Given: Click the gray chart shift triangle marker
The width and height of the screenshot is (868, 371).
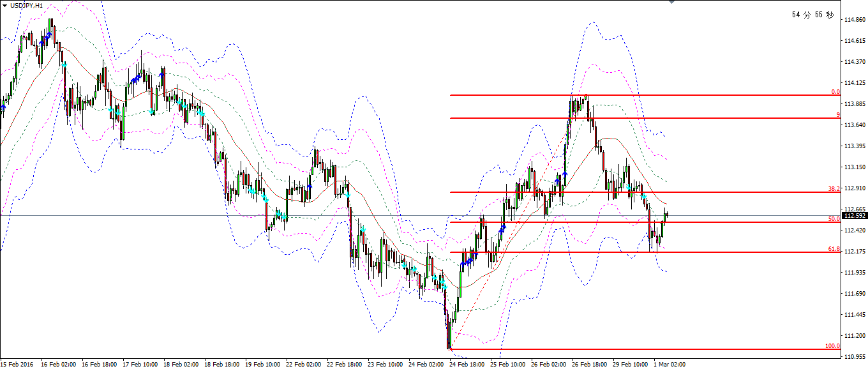Looking at the screenshot, I should [671, 2].
